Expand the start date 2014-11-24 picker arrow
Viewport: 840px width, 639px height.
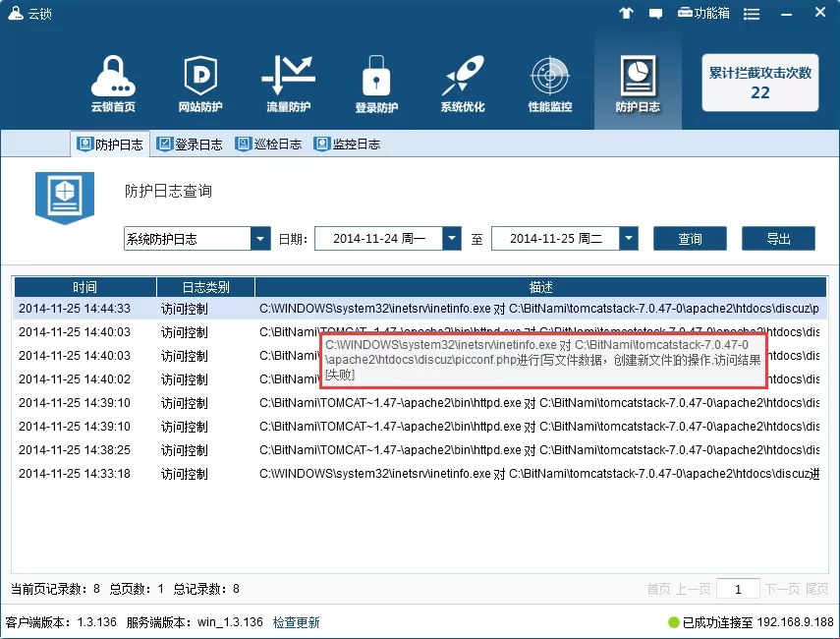pos(452,239)
